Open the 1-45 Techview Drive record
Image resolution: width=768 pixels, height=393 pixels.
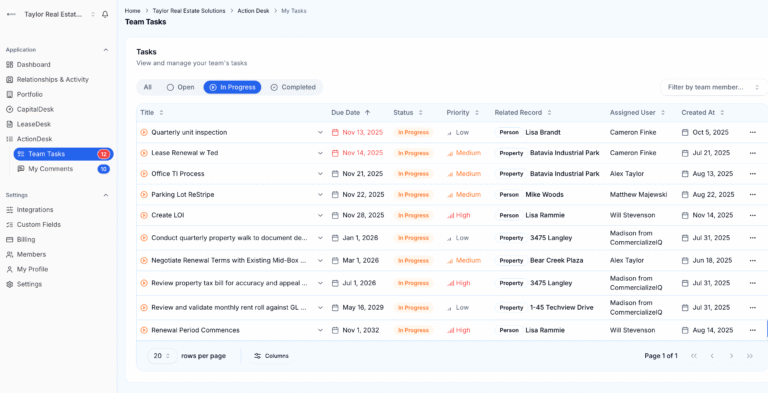pos(561,308)
